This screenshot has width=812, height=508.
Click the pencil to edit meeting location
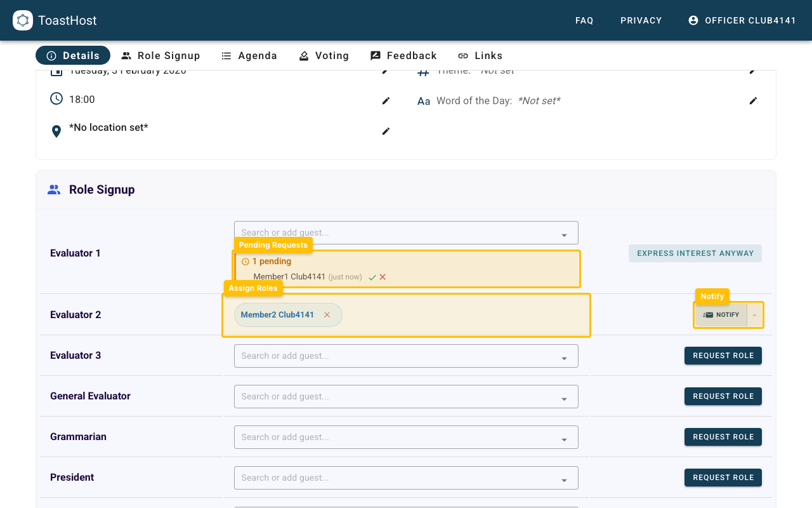tap(386, 131)
